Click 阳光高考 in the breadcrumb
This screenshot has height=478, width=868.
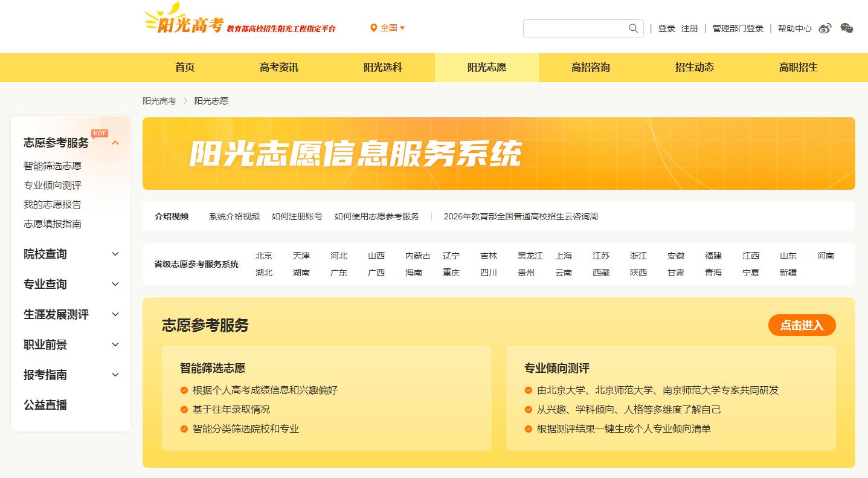coord(159,101)
